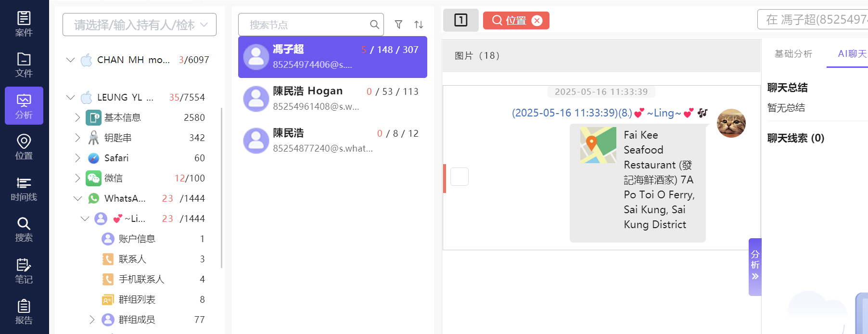The width and height of the screenshot is (868, 334).
Task: Select the 陳民浩 Hogan conversation
Action: coord(332,99)
